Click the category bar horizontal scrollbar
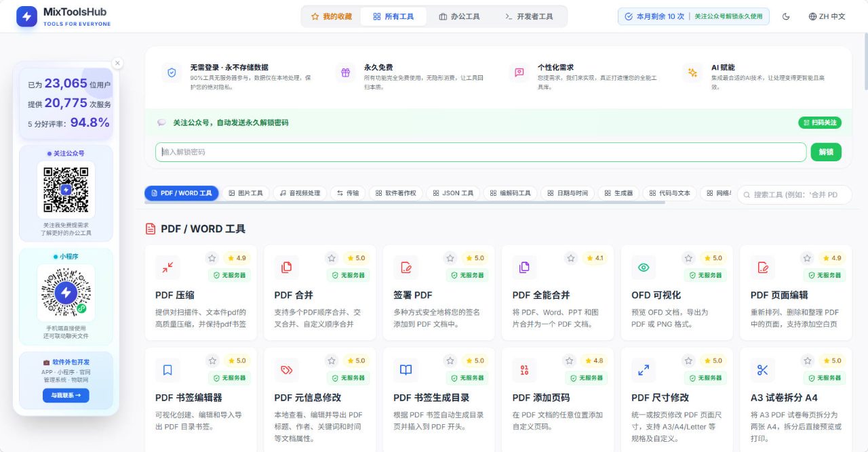868x452 pixels. click(x=405, y=202)
